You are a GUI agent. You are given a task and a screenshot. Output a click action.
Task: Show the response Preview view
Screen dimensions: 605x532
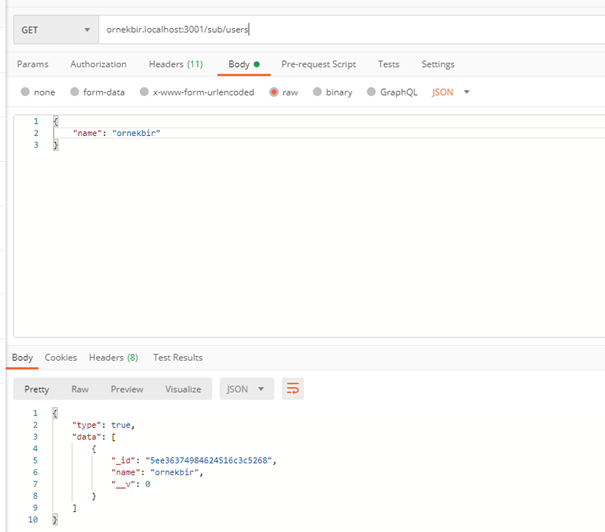pos(127,389)
